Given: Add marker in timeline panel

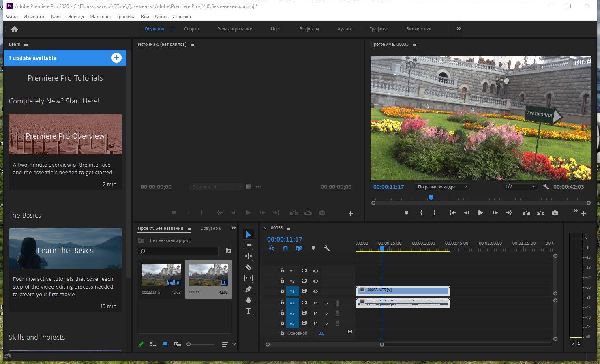Looking at the screenshot, I should 313,248.
